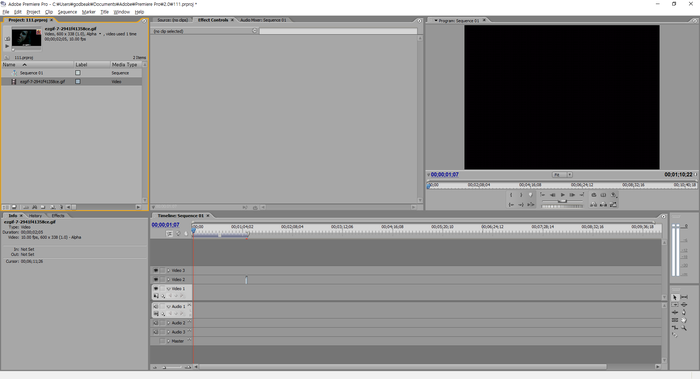The width and height of the screenshot is (700, 379).
Task: Switch to the Effects tab
Action: (x=58, y=216)
